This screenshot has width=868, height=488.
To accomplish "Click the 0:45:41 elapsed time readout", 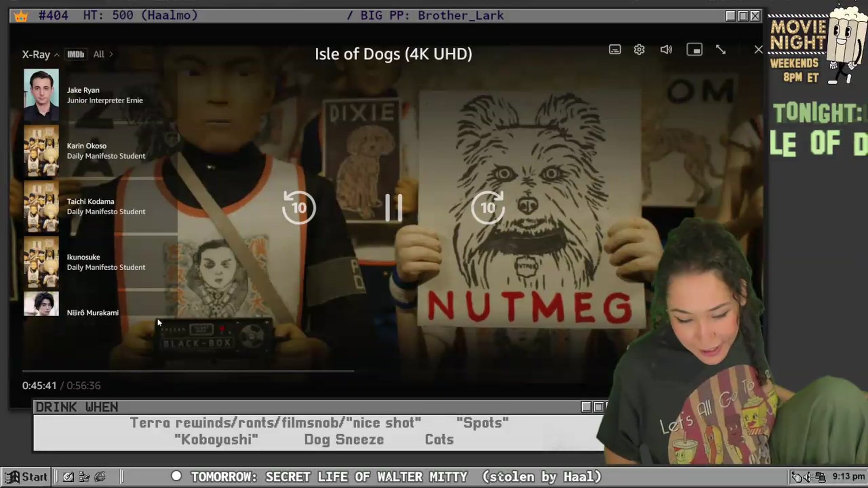I will (x=39, y=385).
